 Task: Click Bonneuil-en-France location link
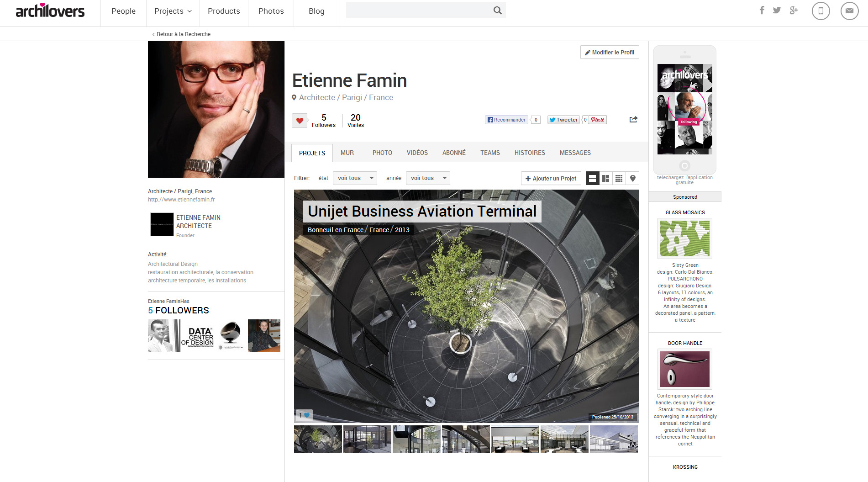coord(335,230)
